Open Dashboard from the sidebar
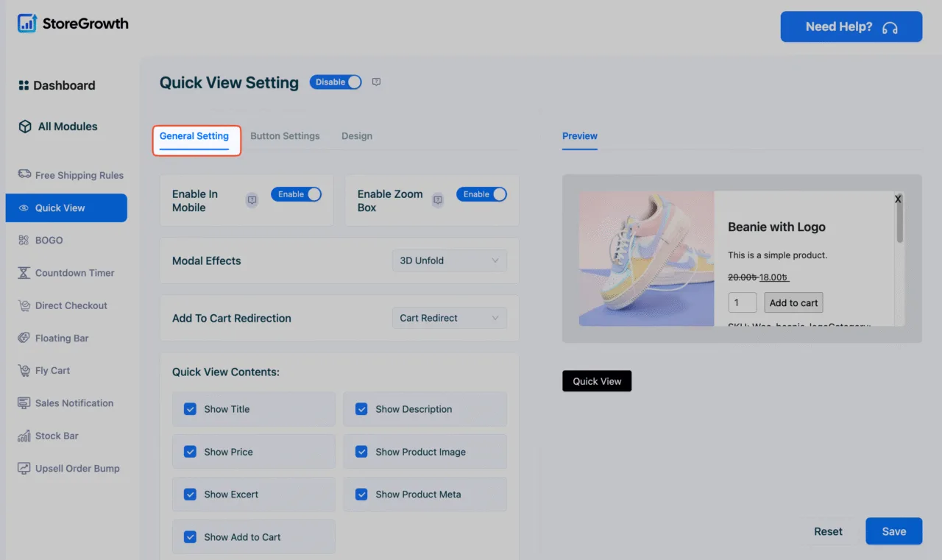Screen dimensions: 942x560 [x=57, y=85]
